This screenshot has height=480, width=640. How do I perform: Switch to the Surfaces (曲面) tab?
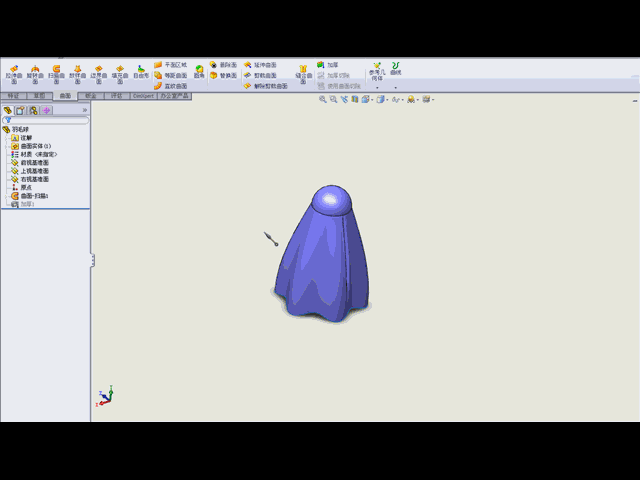point(65,96)
